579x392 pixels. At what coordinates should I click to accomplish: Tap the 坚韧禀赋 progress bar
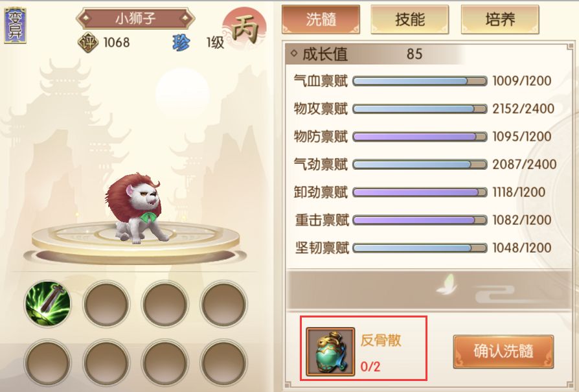420,248
